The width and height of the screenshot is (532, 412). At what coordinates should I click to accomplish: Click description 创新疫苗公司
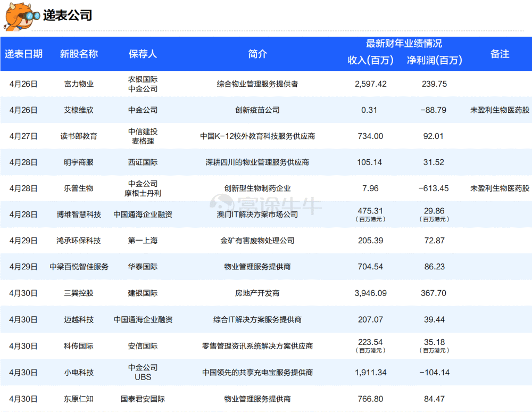pos(257,110)
